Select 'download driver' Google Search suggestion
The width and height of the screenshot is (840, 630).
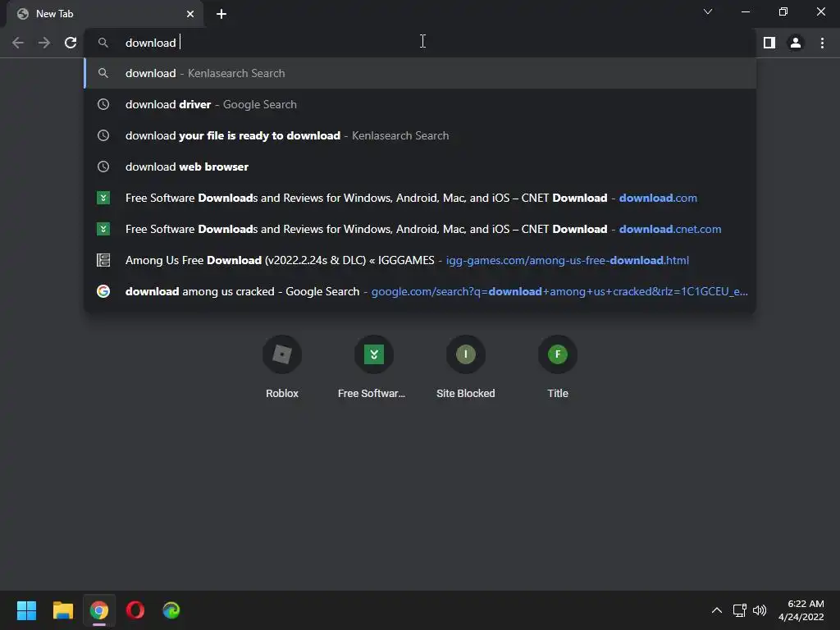(x=421, y=104)
